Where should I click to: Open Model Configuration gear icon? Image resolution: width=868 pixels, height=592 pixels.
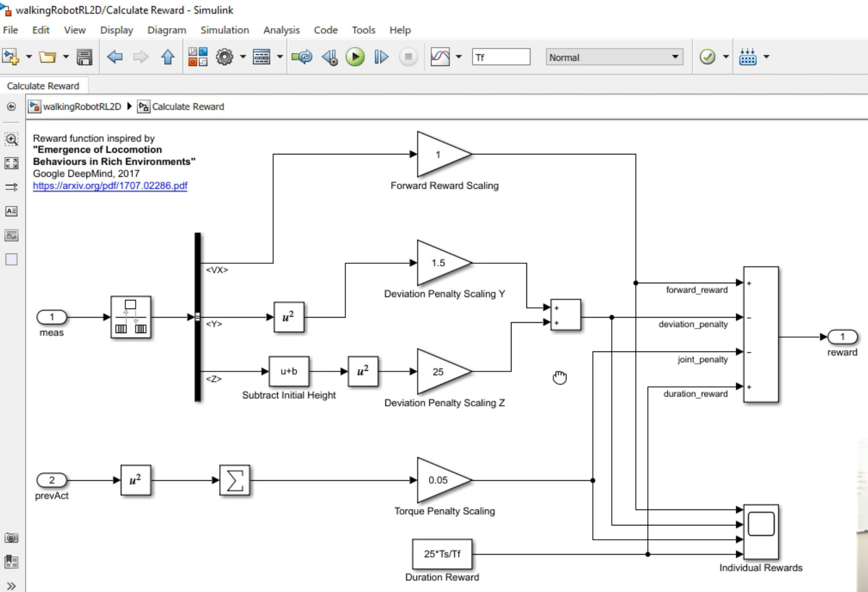pos(225,57)
